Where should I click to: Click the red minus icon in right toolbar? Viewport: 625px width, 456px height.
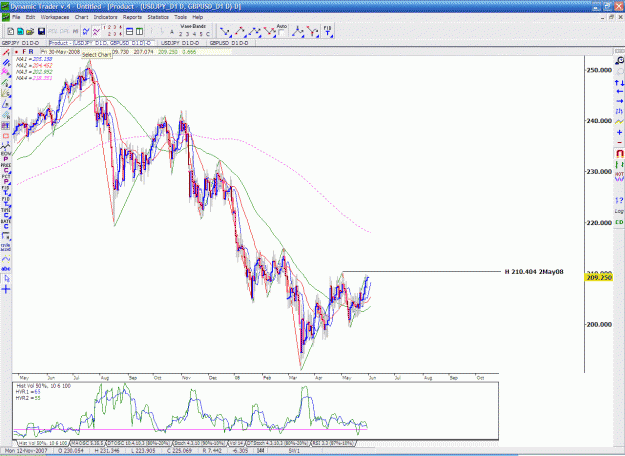[619, 142]
